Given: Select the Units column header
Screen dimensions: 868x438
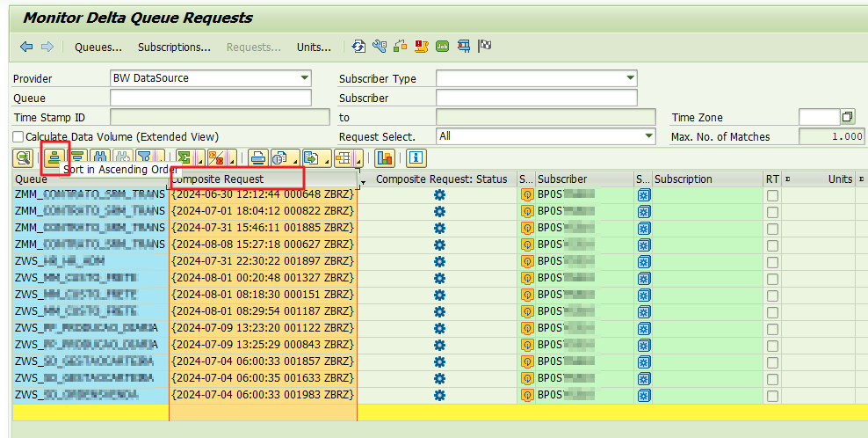Looking at the screenshot, I should click(818, 179).
